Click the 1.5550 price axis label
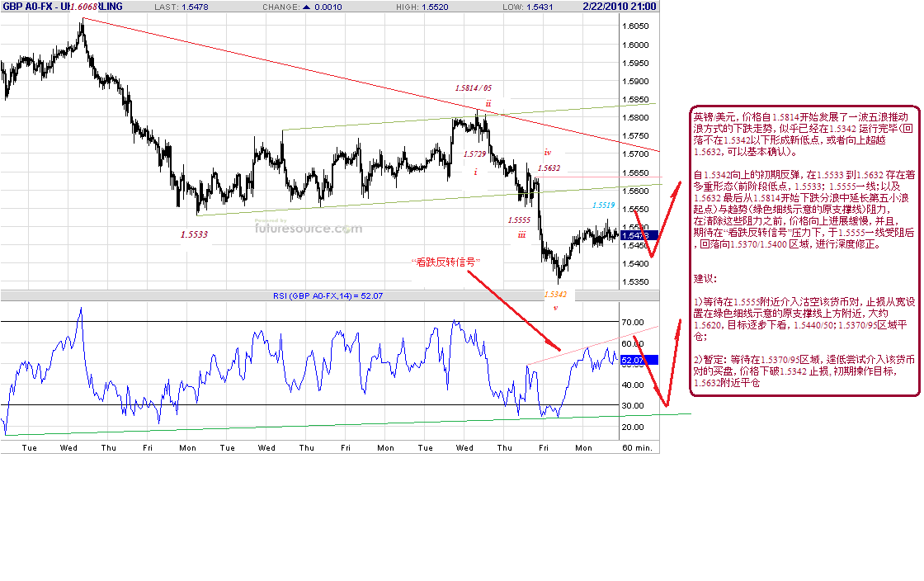The width and height of the screenshot is (924, 581). click(x=635, y=209)
